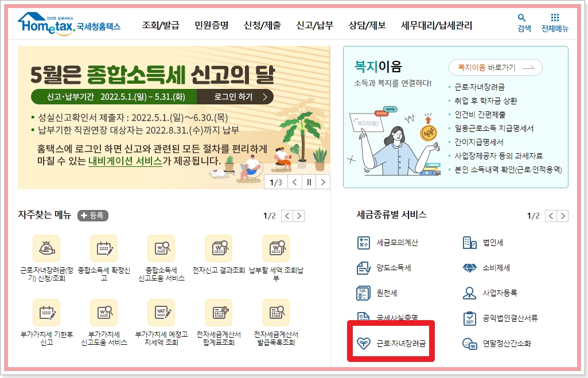Viewport: 588px width, 378px height.
Task: Open the 신고/납부 menu
Action: tap(314, 25)
